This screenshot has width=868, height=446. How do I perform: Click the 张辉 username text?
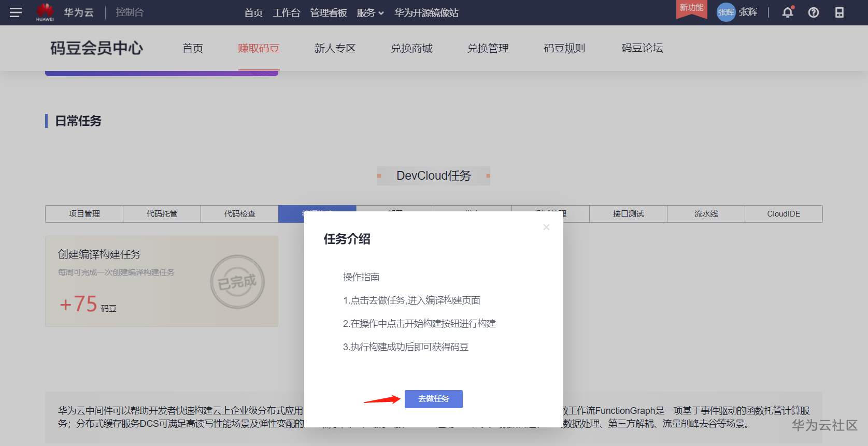click(748, 12)
